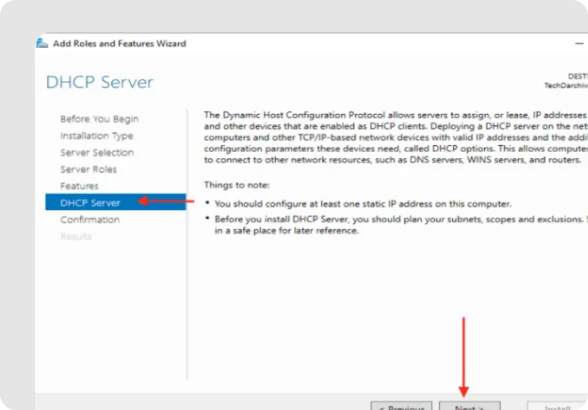Jump to the Confirmation step
Viewport: 588px width, 410px height.
point(90,219)
